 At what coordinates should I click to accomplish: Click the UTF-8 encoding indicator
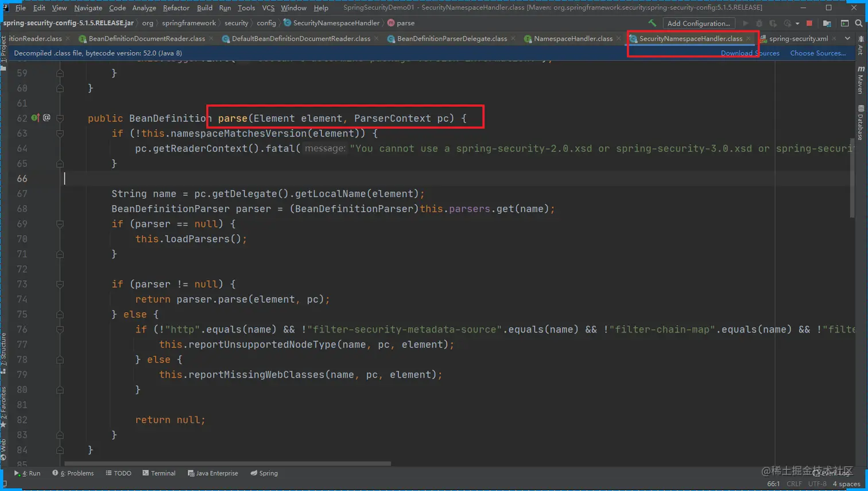click(817, 484)
